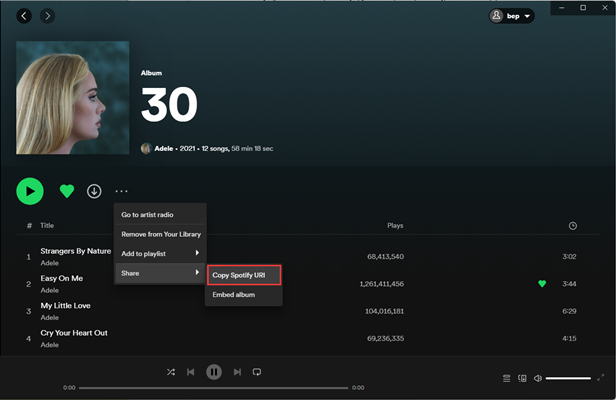The width and height of the screenshot is (616, 400).
Task: Click the playback progress bar
Action: 213,388
